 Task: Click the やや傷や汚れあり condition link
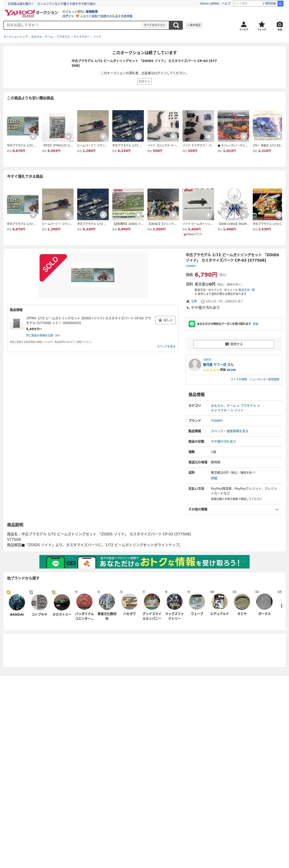click(x=224, y=441)
